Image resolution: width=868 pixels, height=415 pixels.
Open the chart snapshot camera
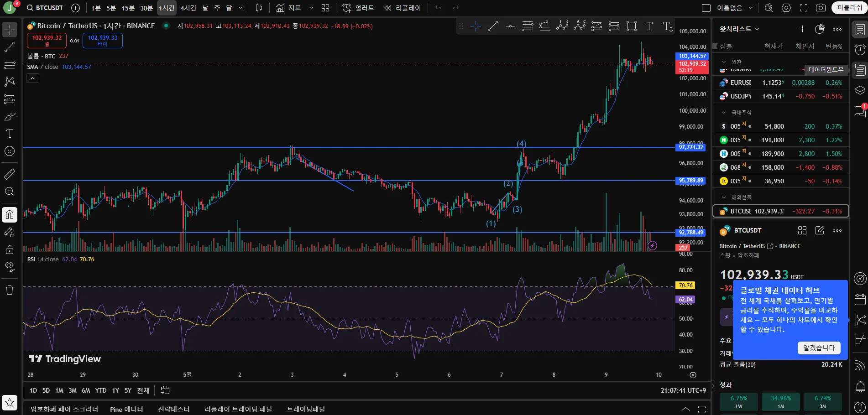point(821,8)
